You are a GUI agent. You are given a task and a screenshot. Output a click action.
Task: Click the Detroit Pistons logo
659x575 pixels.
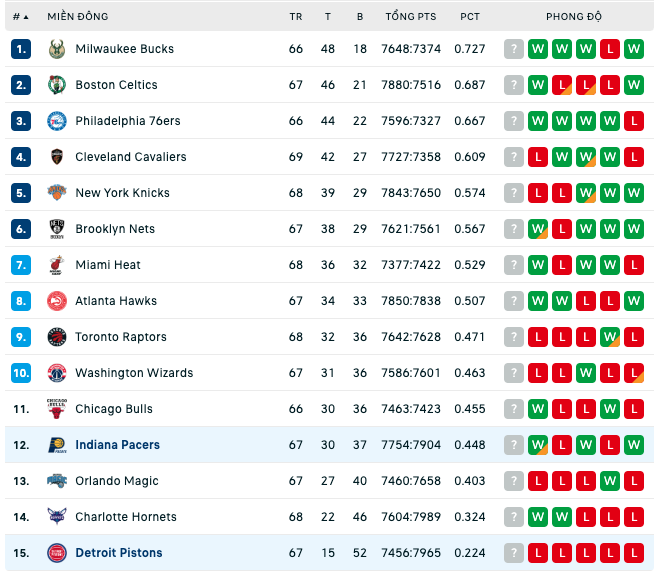click(x=57, y=553)
